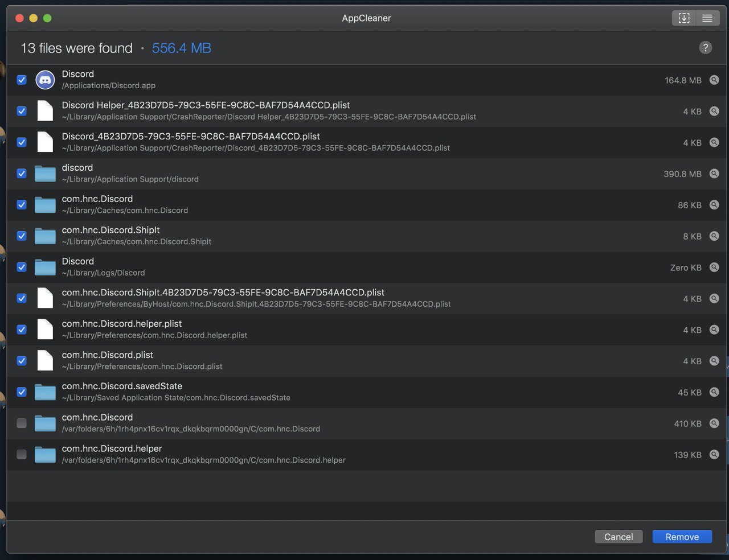Uncheck Discord Helper crash reporter plist checkbox
The width and height of the screenshot is (729, 560).
tap(22, 111)
